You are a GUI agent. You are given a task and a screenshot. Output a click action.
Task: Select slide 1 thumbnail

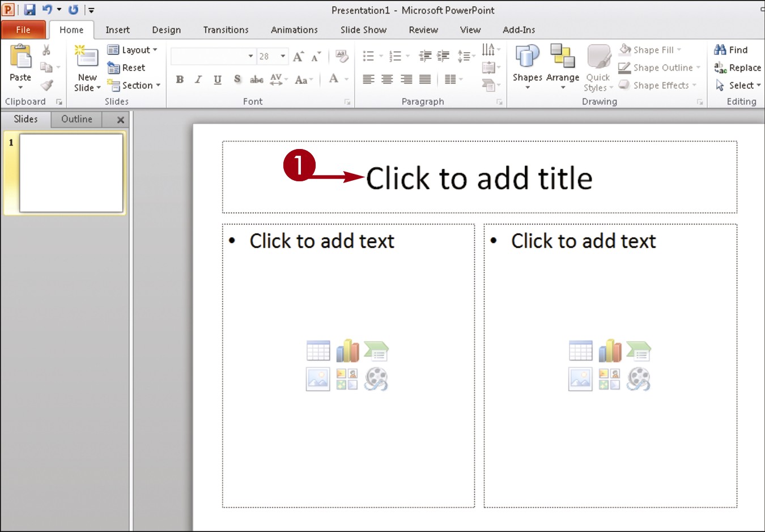[71, 173]
